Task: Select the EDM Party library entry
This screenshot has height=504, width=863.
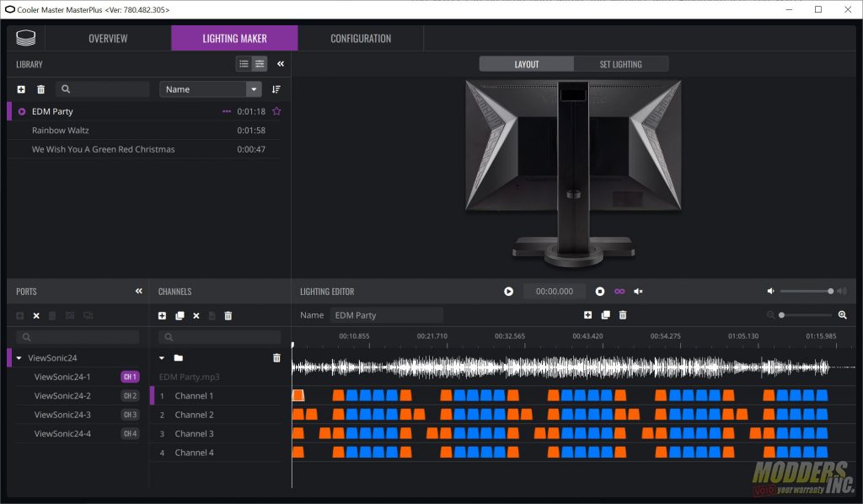Action: coord(144,111)
